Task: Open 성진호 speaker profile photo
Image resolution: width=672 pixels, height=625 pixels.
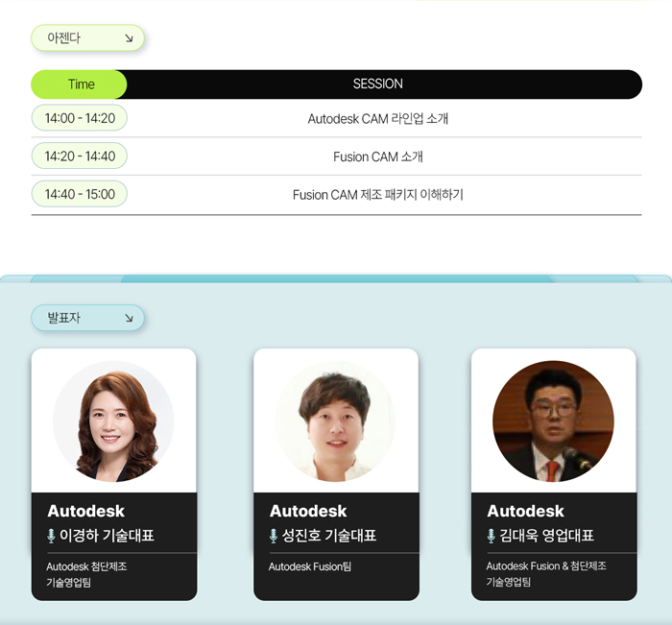Action: 336,421
